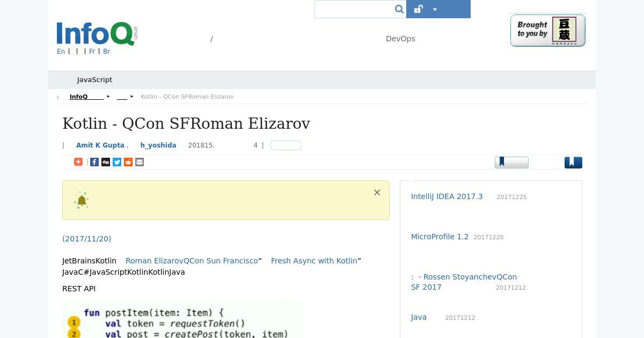The height and width of the screenshot is (338, 644).
Task: Click the bell notification icon
Action: click(82, 200)
